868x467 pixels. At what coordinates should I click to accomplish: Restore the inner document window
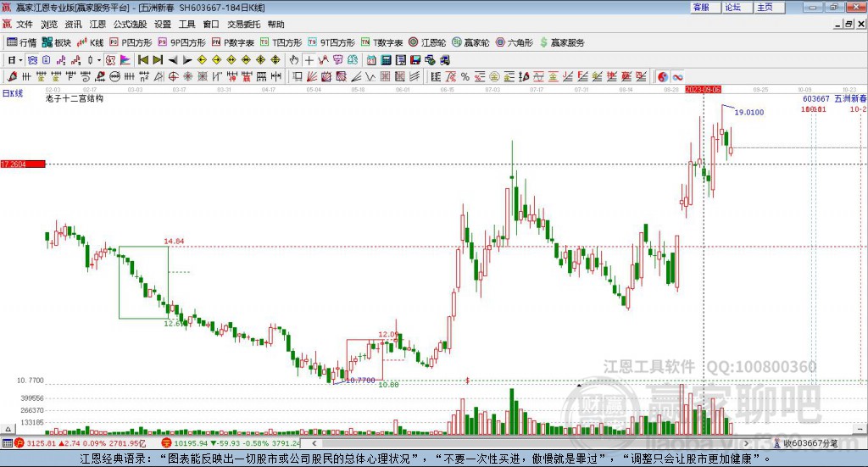click(x=849, y=25)
